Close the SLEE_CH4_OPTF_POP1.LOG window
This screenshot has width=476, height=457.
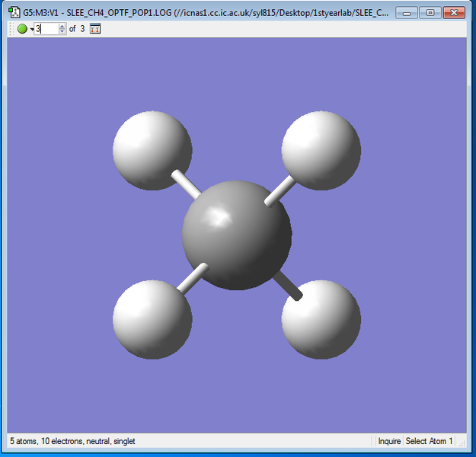[454, 13]
